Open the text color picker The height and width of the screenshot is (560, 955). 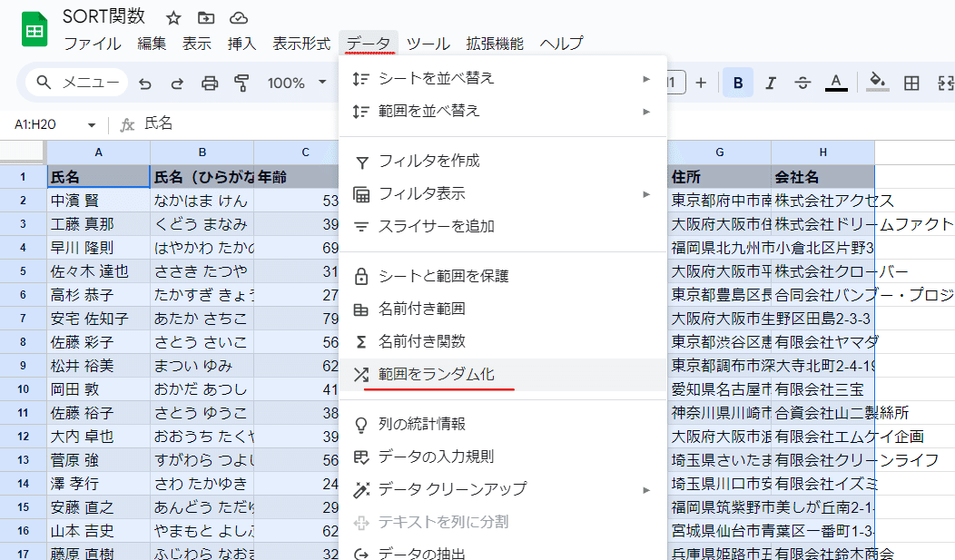pyautogui.click(x=835, y=83)
